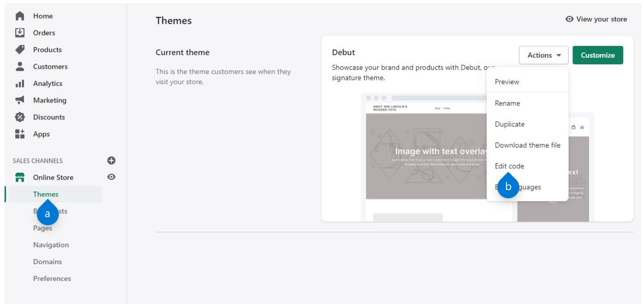
Task: View online store via eye icon
Action: [111, 177]
